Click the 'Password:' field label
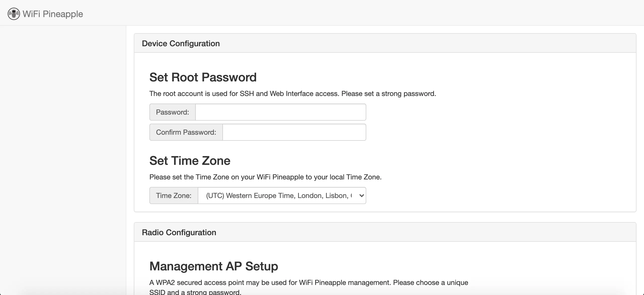The width and height of the screenshot is (644, 295). 173,112
